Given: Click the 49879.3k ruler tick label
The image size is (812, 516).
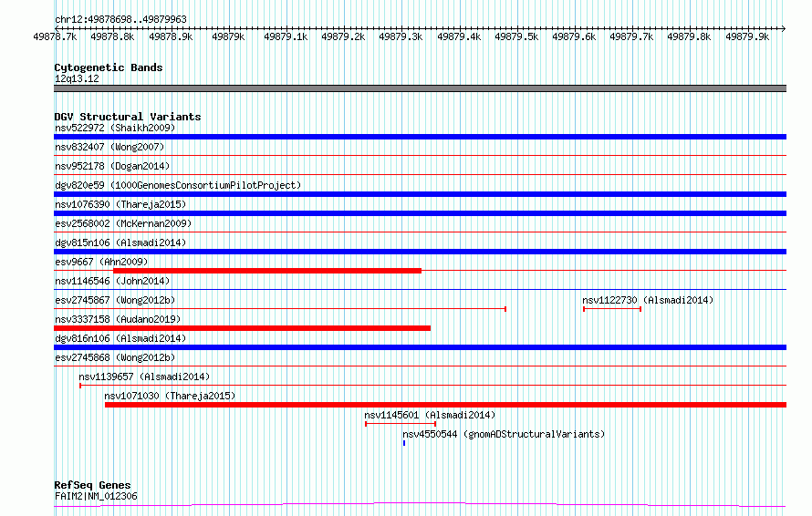Looking at the screenshot, I should point(401,36).
